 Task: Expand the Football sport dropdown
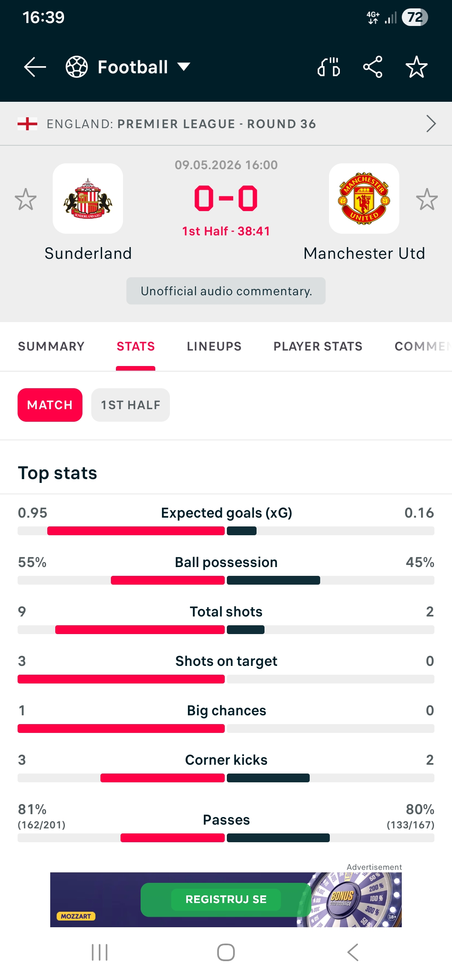click(184, 67)
